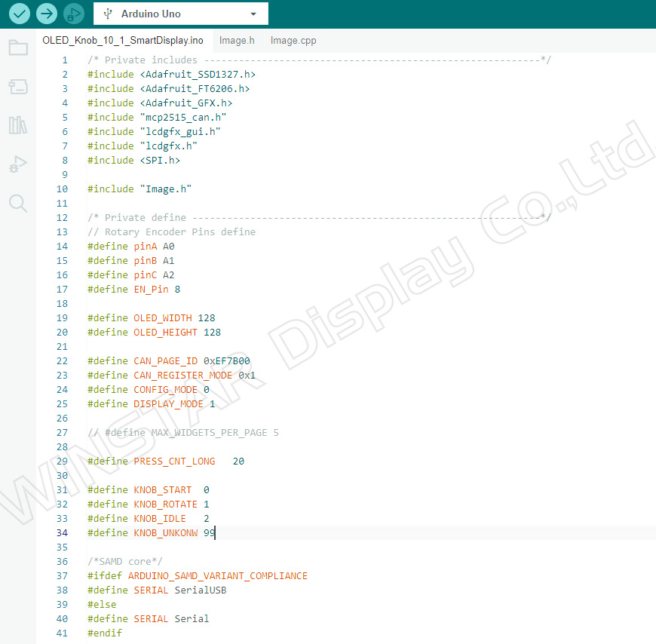Click the board selector dropdown arrow
Image resolution: width=656 pixels, height=644 pixels.
(x=253, y=14)
